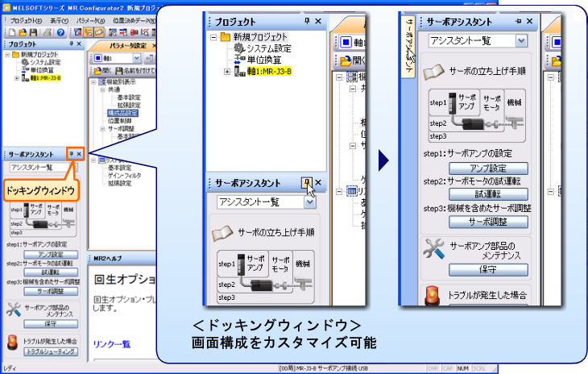588x374 pixels.
Task: Close サーボアシスタント panel in right enlarged view
Action: (529, 21)
